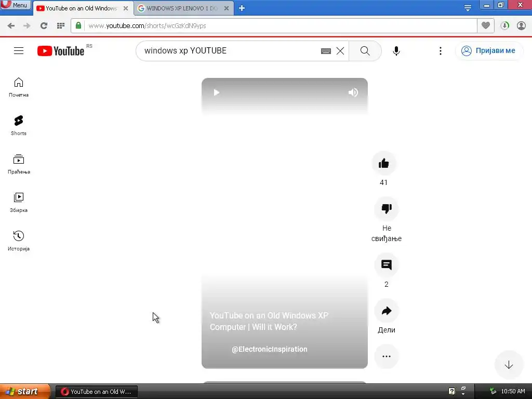Go to the next short arrow
The image size is (532, 399).
(509, 365)
